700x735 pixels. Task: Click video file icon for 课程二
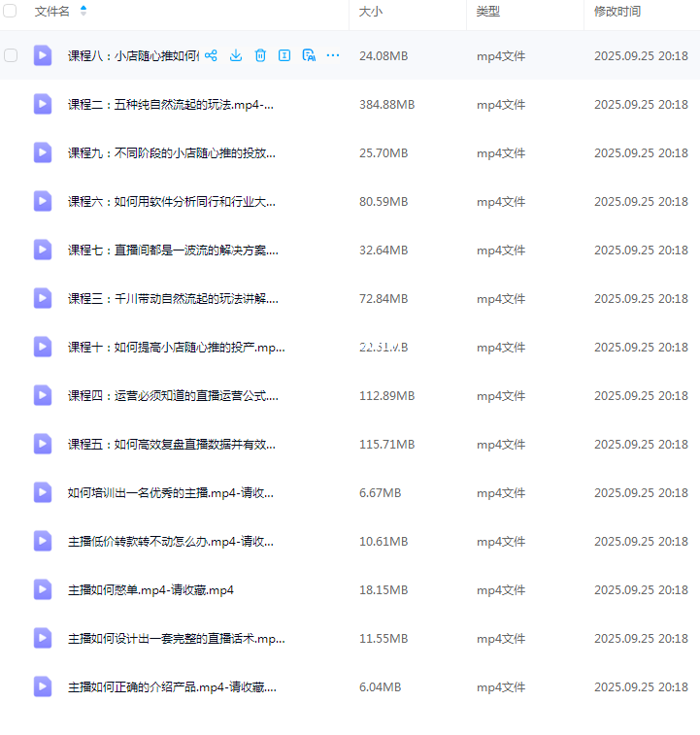43,104
